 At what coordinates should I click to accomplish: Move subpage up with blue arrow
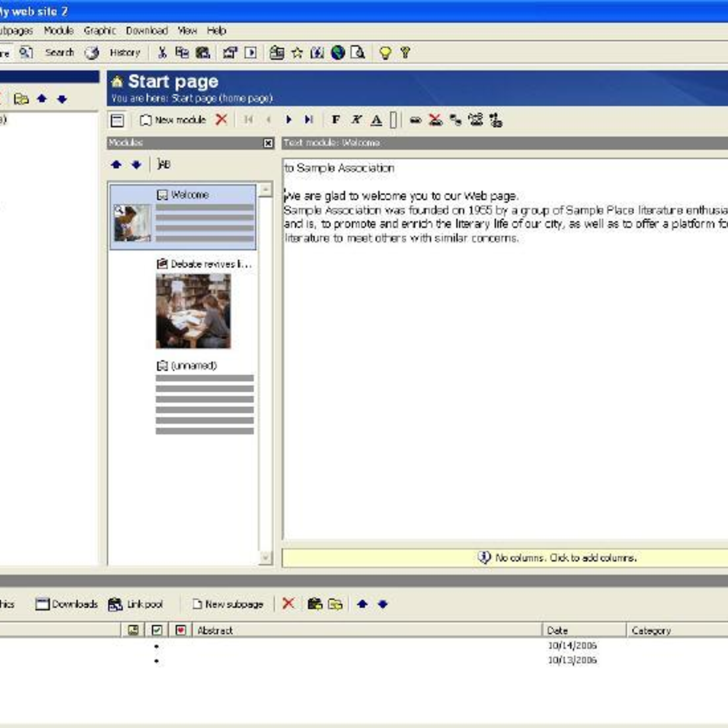pos(362,603)
